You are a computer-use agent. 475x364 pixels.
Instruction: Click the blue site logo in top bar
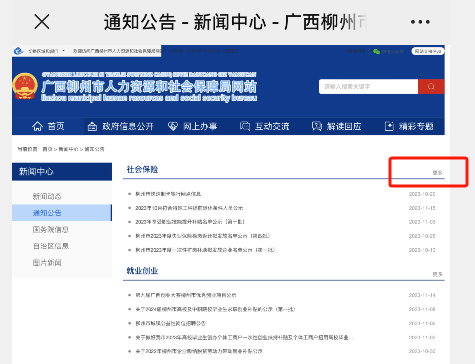pyautogui.click(x=19, y=51)
